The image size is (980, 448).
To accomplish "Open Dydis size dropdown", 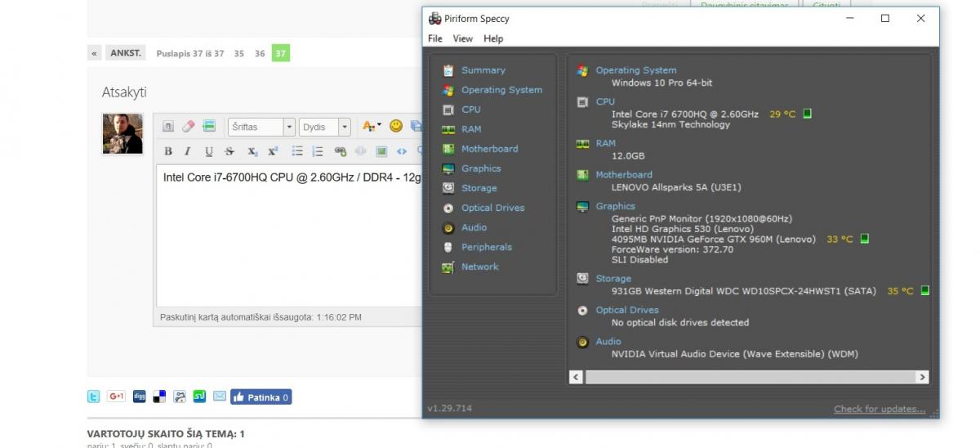I will (x=325, y=127).
